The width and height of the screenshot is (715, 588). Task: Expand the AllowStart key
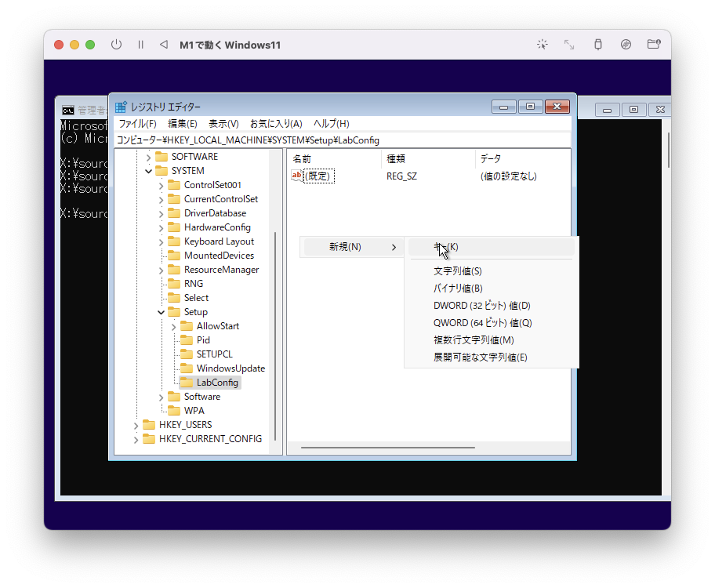[x=174, y=327]
